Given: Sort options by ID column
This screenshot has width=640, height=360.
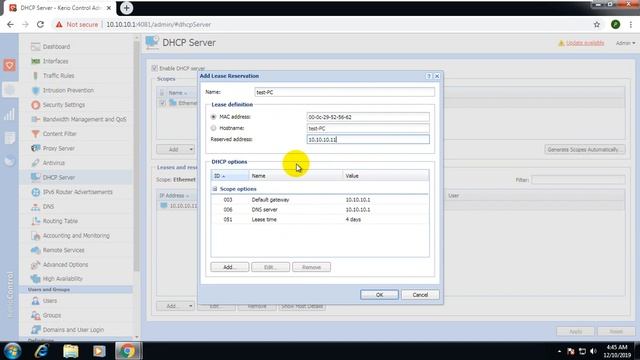Looking at the screenshot, I should coord(230,176).
